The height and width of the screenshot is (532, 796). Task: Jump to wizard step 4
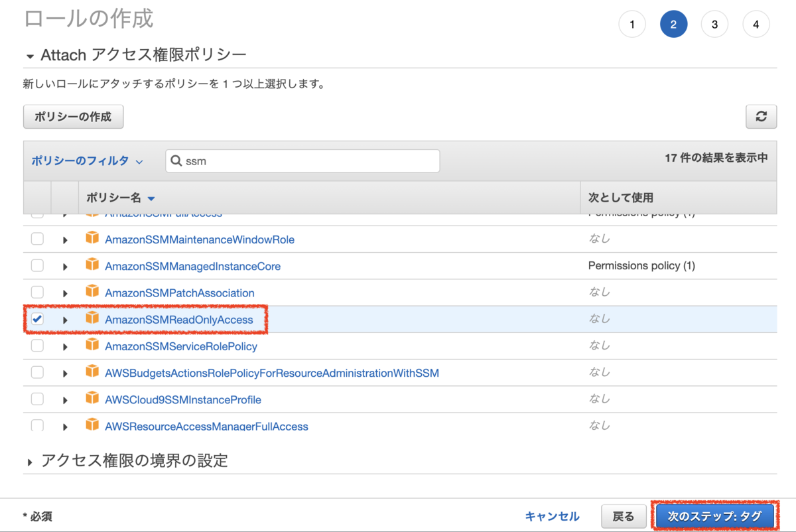(756, 25)
